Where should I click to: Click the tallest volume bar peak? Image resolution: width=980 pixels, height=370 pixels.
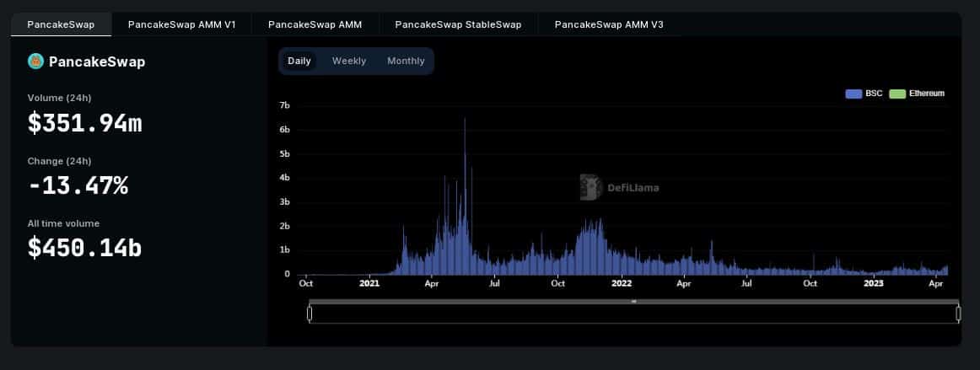click(465, 120)
